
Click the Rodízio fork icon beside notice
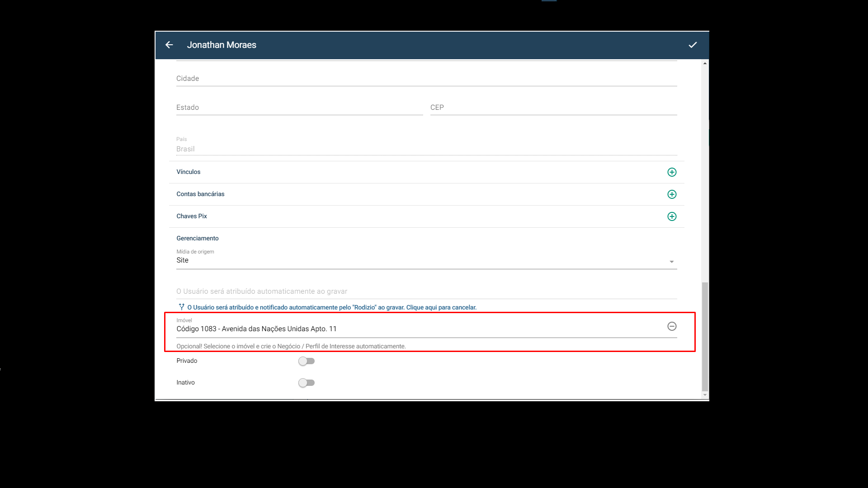pyautogui.click(x=181, y=307)
